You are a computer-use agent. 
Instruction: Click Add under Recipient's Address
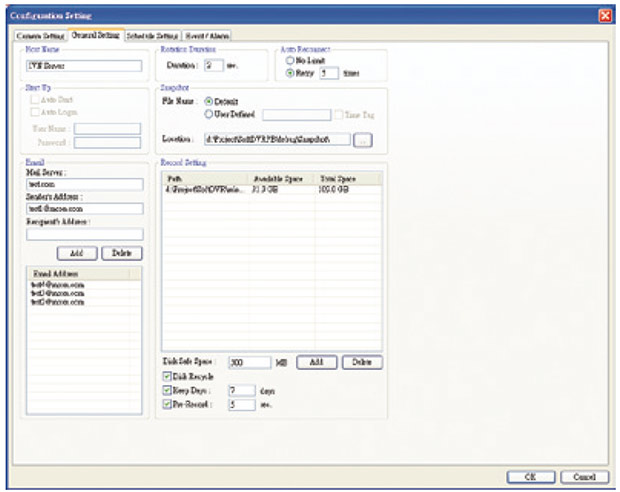(x=76, y=254)
